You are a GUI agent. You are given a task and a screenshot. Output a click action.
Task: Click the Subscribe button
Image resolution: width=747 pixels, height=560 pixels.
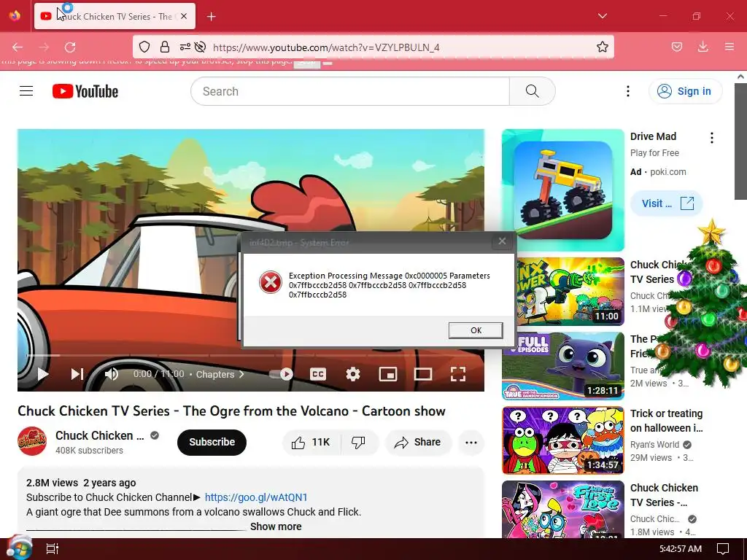212,443
